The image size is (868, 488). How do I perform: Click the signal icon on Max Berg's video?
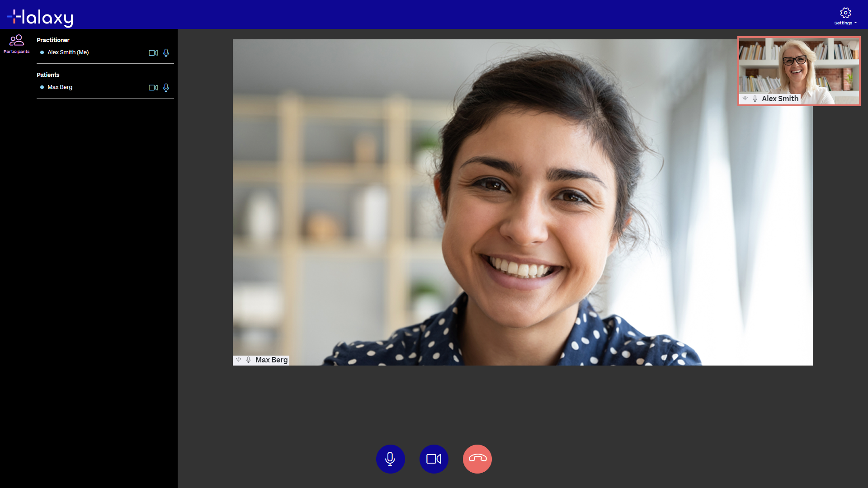[x=239, y=360]
